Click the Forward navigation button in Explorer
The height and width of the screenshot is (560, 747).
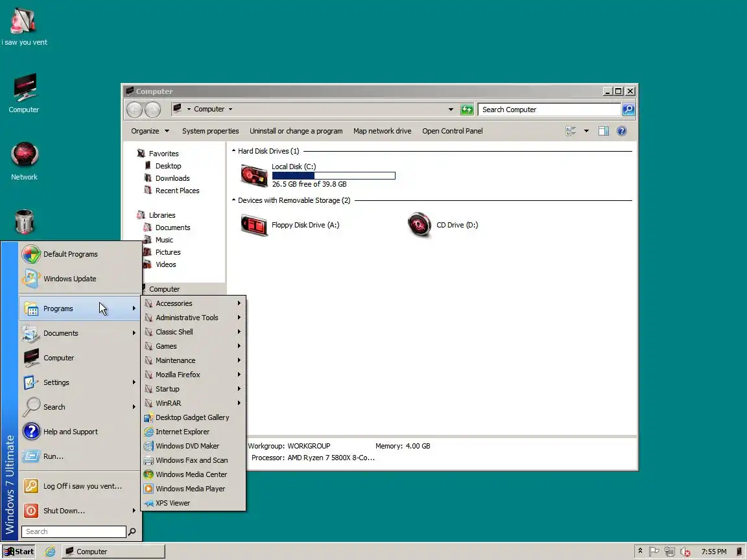152,110
